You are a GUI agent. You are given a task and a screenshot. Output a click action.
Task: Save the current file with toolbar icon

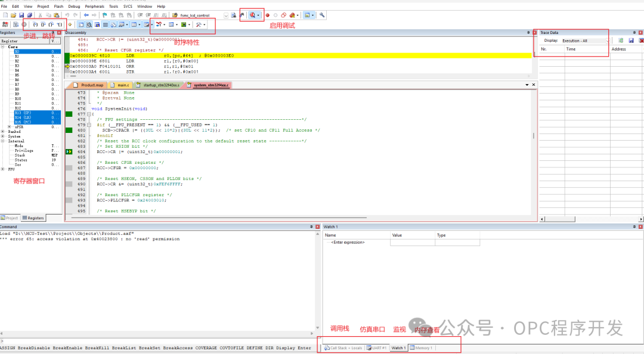pos(21,15)
